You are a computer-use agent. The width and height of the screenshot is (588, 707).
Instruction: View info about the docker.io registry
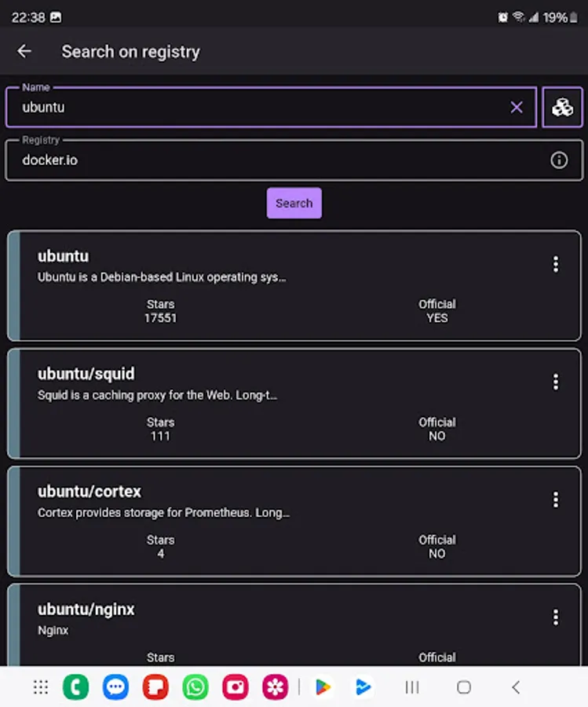(x=559, y=159)
